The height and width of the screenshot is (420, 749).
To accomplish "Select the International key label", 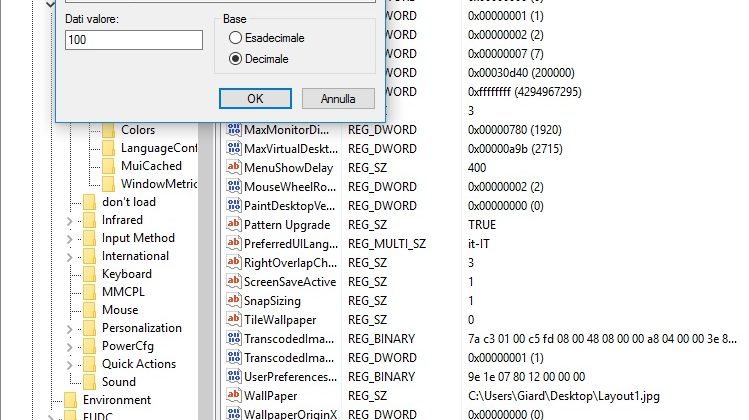I will (135, 256).
